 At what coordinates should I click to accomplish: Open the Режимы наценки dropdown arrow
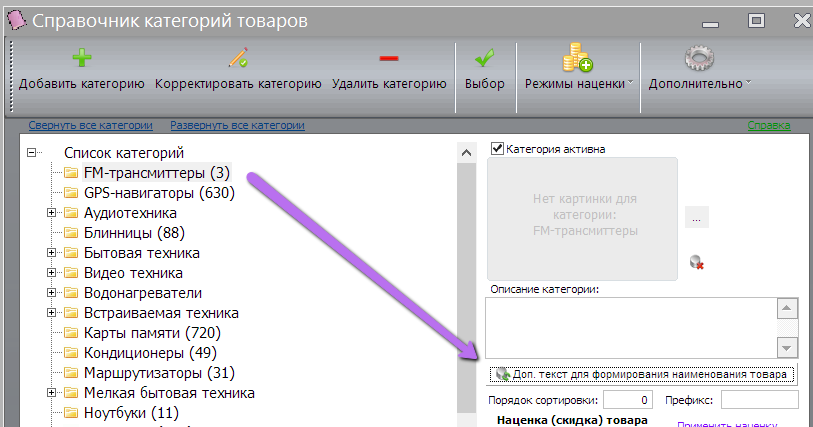[x=630, y=82]
